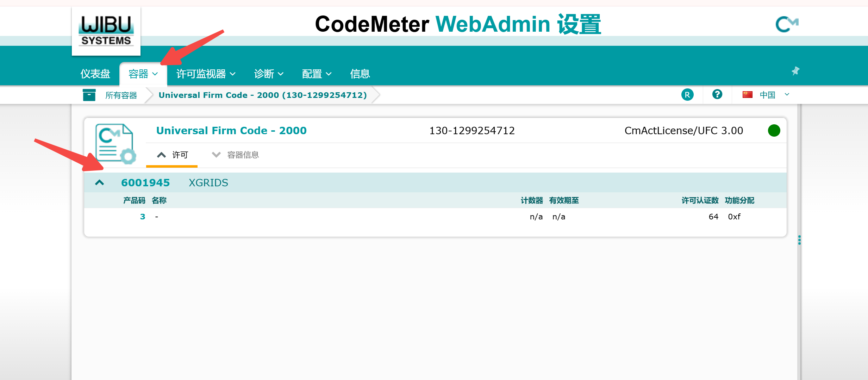Click the CmActLicense container document icon
The height and width of the screenshot is (380, 868).
point(115,143)
